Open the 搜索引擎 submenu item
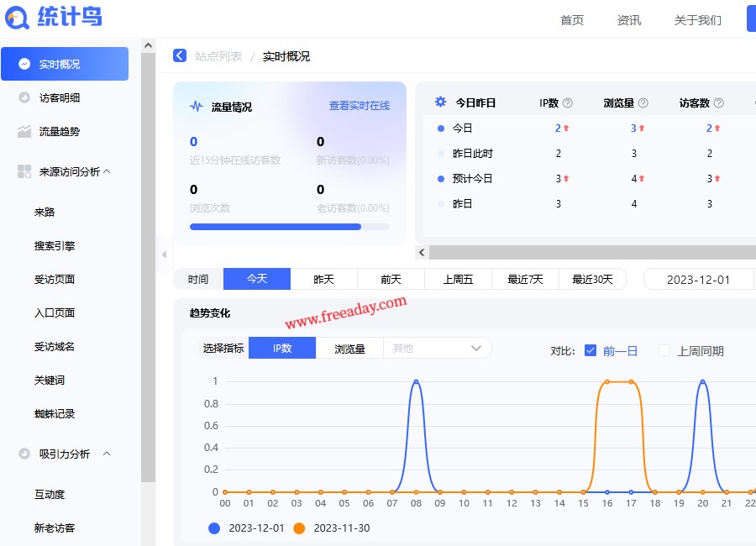Image resolution: width=756 pixels, height=546 pixels. point(55,246)
